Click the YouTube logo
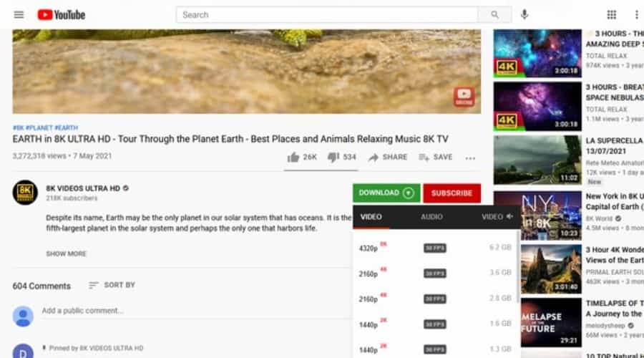Image resolution: width=644 pixels, height=358 pixels. click(x=62, y=15)
